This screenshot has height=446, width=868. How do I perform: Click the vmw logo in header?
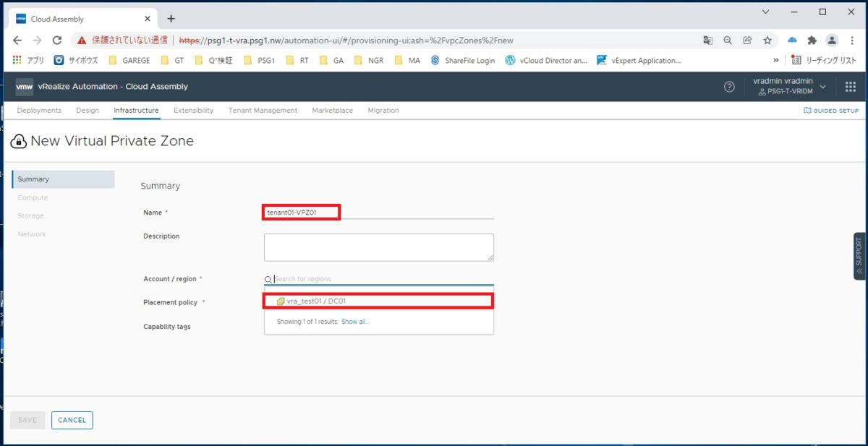(x=24, y=87)
